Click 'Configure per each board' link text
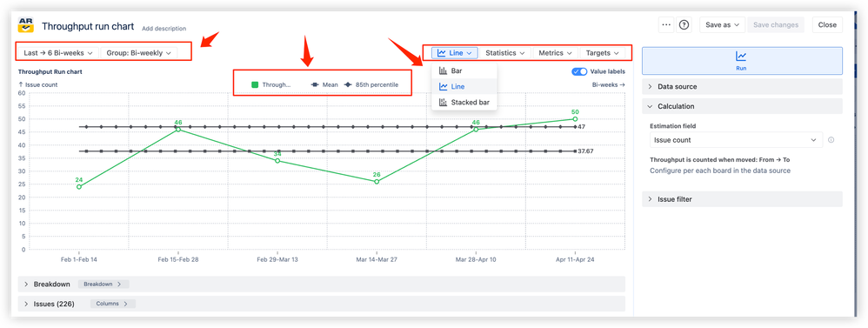The image size is (868, 328). 720,171
